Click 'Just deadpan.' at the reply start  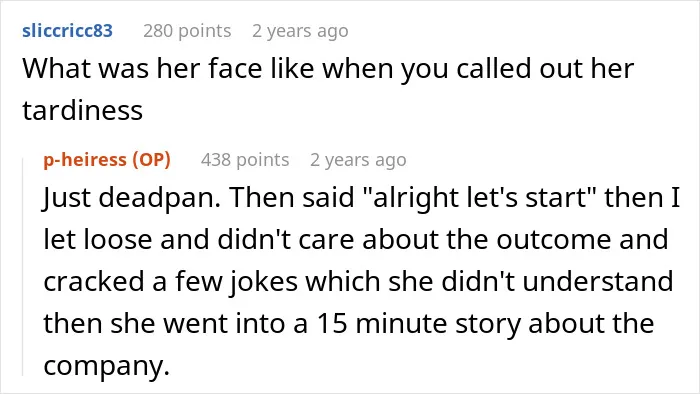[x=132, y=197]
